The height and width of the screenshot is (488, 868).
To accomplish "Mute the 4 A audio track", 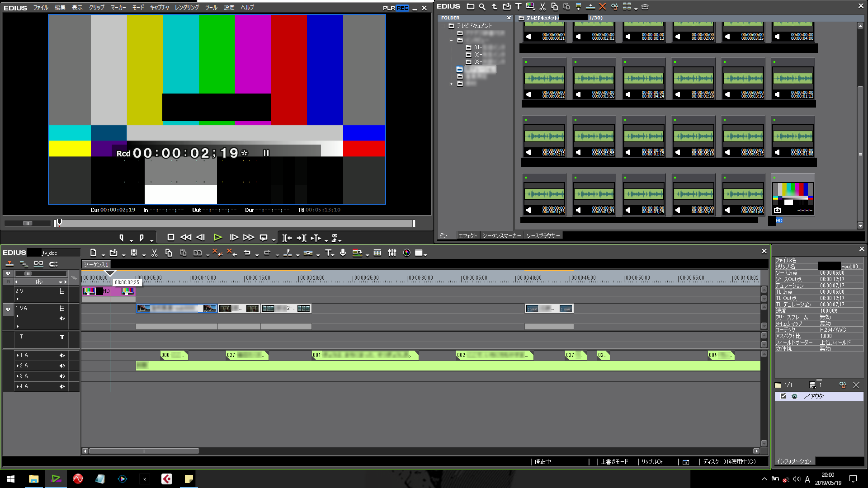I will [62, 387].
